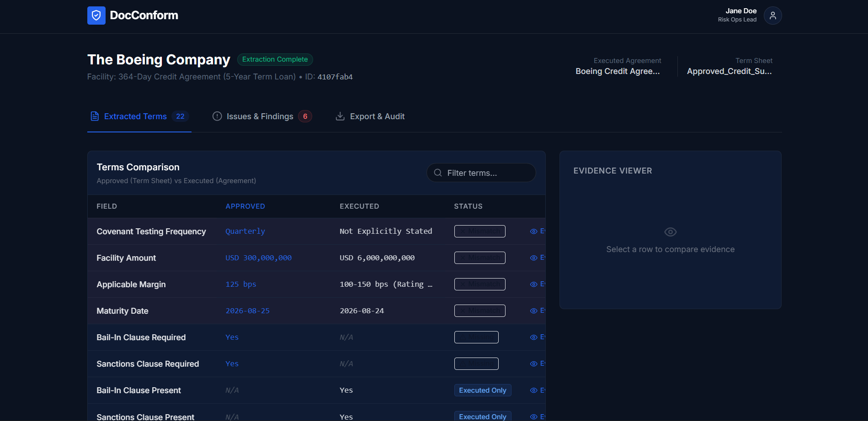The image size is (868, 421).
Task: Click the Terms Comparison heading
Action: coord(138,167)
